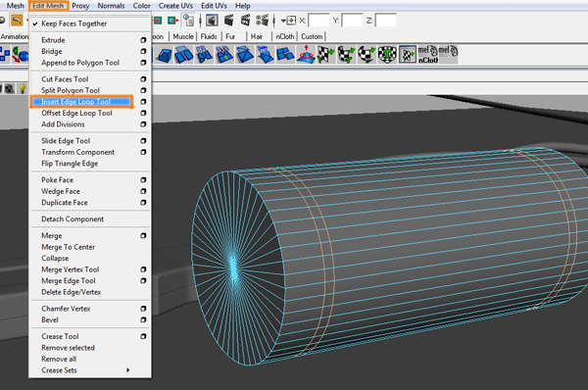The width and height of the screenshot is (588, 390).
Task: Click the textured checker viewport icon beside lightbulb
Action: (10, 89)
